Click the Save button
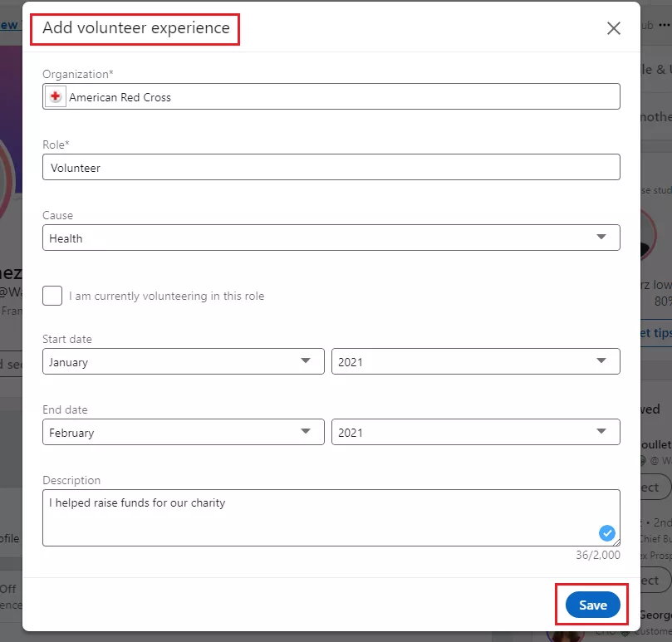 [x=592, y=605]
